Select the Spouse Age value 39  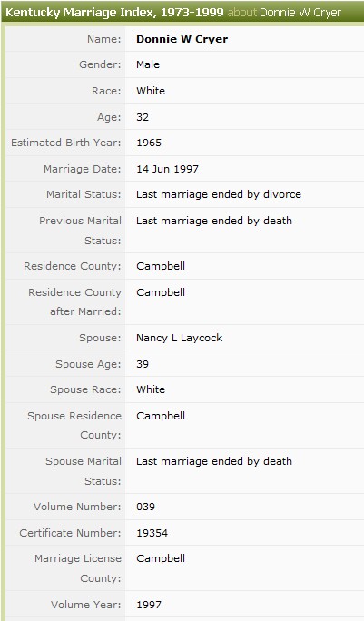[x=143, y=364]
